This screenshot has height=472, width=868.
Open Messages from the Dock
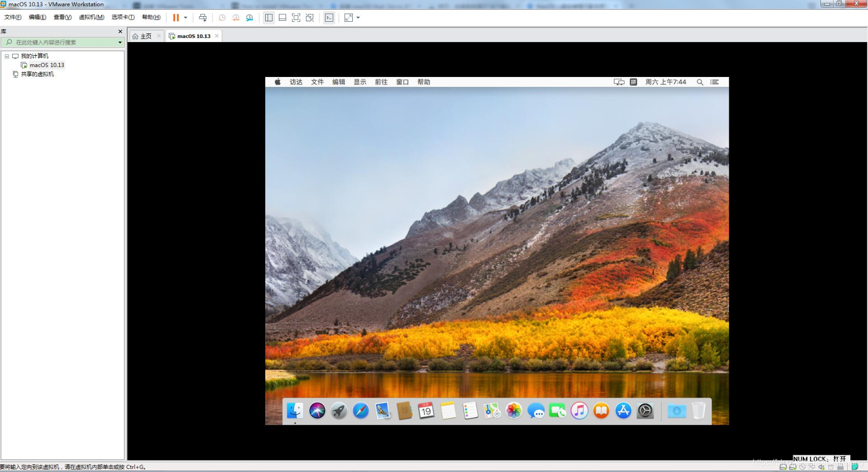click(535, 411)
